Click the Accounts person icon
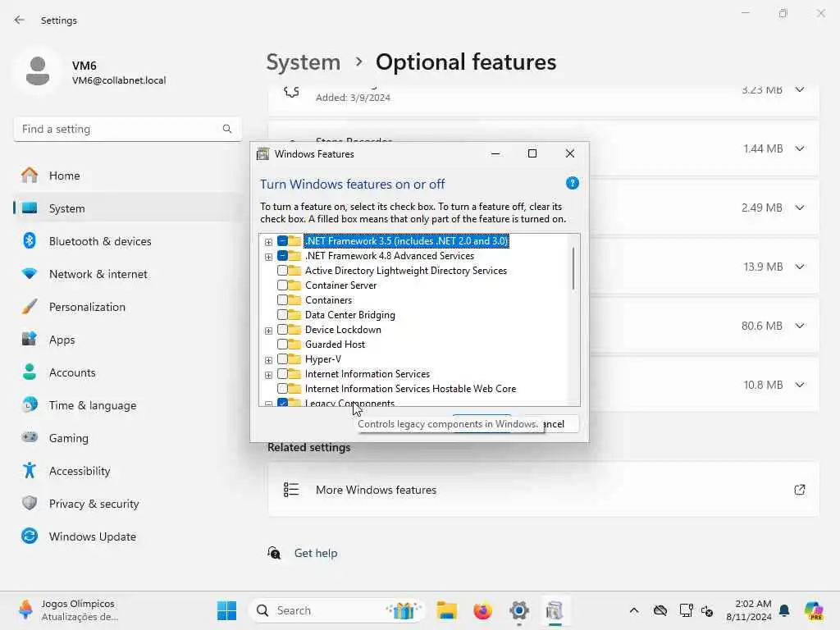This screenshot has width=840, height=630. pos(30,372)
